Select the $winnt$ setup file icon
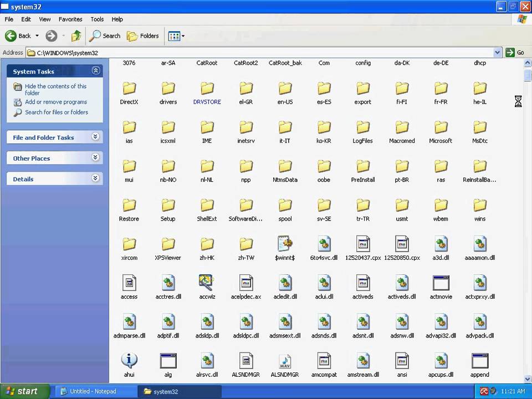 [x=285, y=244]
